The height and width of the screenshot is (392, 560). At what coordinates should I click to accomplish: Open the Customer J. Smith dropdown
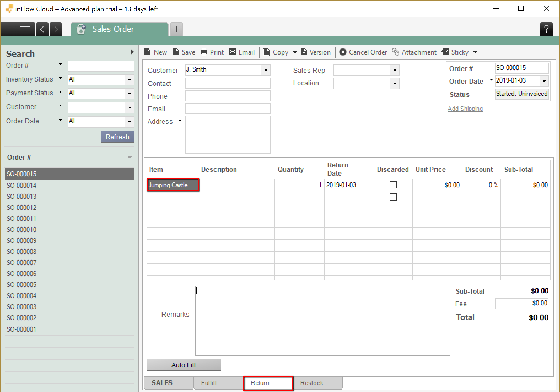click(x=266, y=70)
